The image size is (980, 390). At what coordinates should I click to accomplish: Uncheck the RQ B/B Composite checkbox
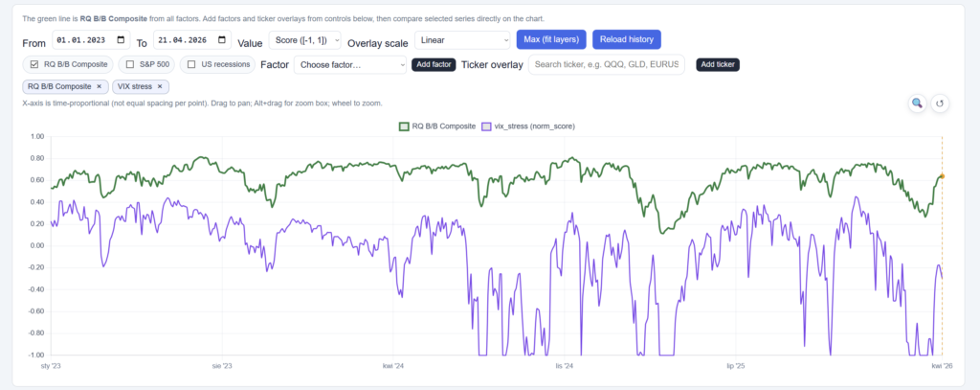tap(34, 64)
